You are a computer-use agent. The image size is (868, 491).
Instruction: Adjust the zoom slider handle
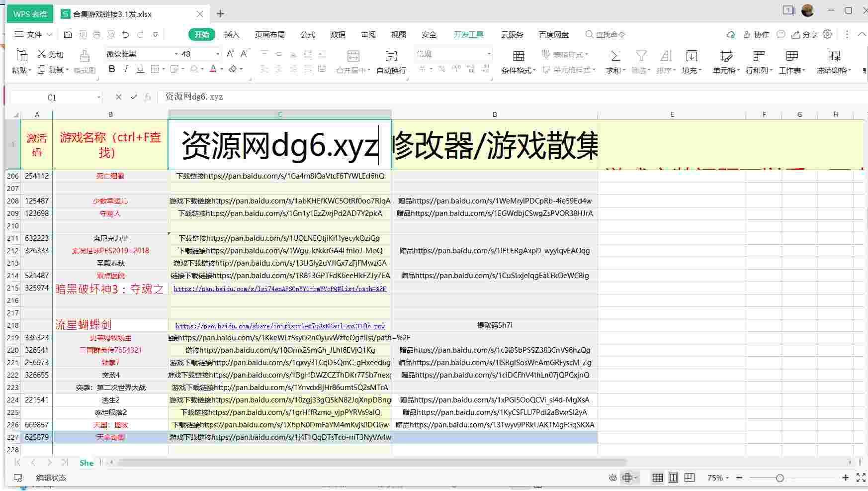780,478
